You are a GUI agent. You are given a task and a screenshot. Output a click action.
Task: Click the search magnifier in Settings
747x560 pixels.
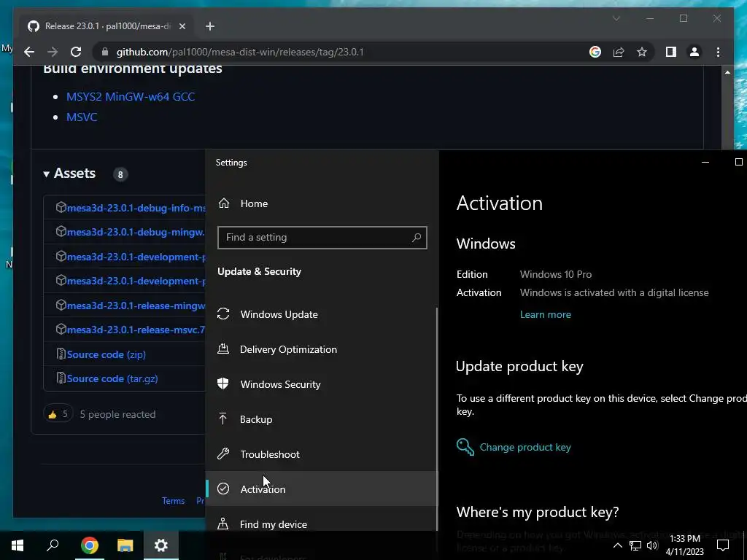tap(417, 237)
